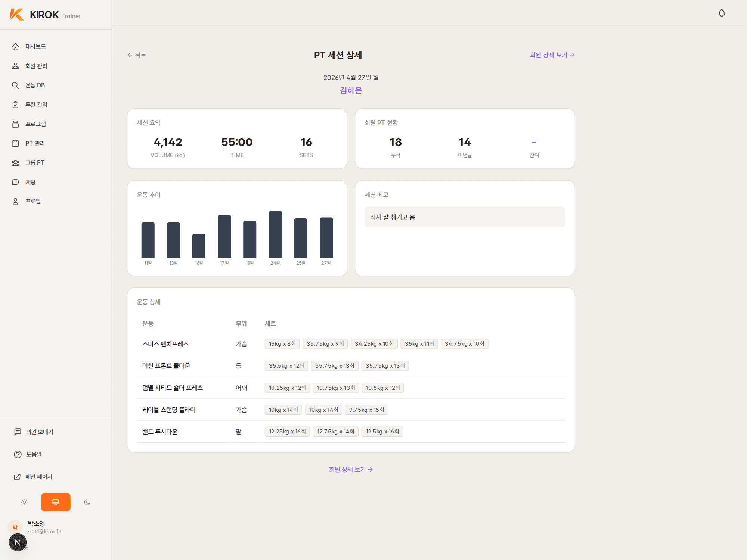Click the clipboard icon beside 루틴 관리
This screenshot has height=560, width=747.
(x=15, y=105)
